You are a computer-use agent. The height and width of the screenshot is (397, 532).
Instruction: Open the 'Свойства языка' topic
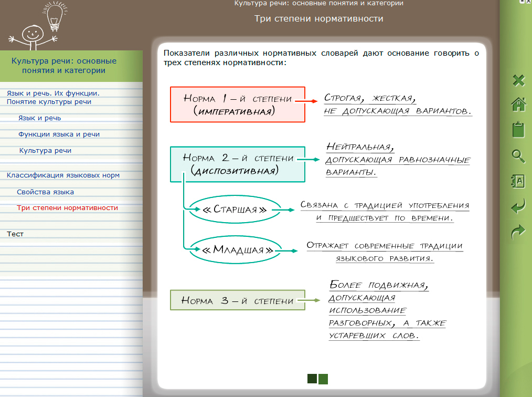(45, 192)
